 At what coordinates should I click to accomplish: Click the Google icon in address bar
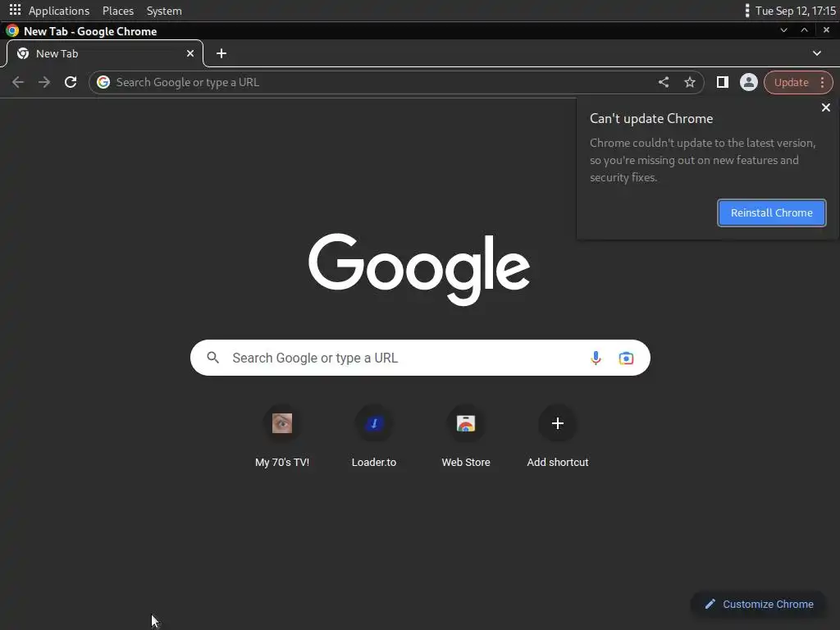pyautogui.click(x=103, y=82)
